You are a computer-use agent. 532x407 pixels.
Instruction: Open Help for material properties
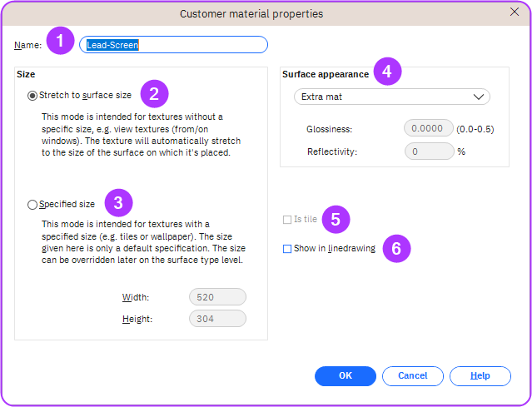[x=480, y=376]
